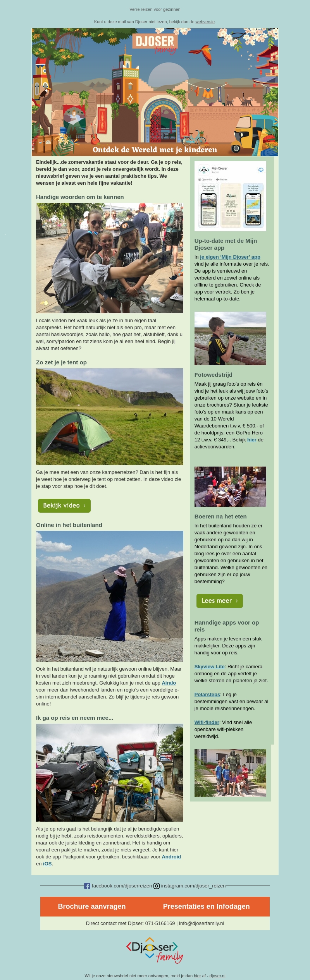Click the Lees meer button
The width and height of the screenshot is (310, 980).
(x=220, y=601)
